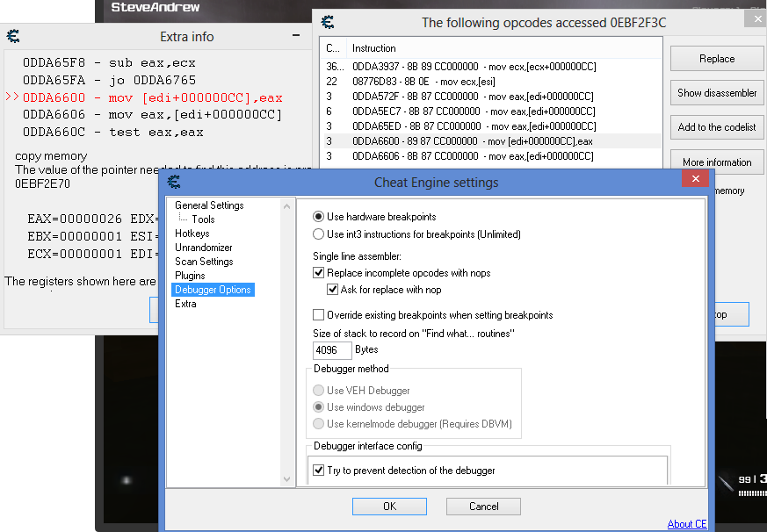Image resolution: width=767 pixels, height=532 pixels.
Task: Click Cheat Engine icon in Extra info window
Action: pos(13,37)
